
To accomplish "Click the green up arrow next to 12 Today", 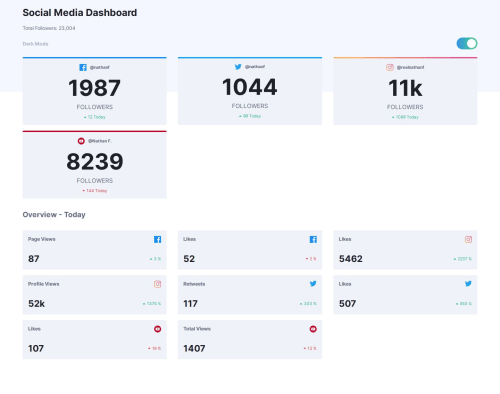I will click(x=85, y=117).
